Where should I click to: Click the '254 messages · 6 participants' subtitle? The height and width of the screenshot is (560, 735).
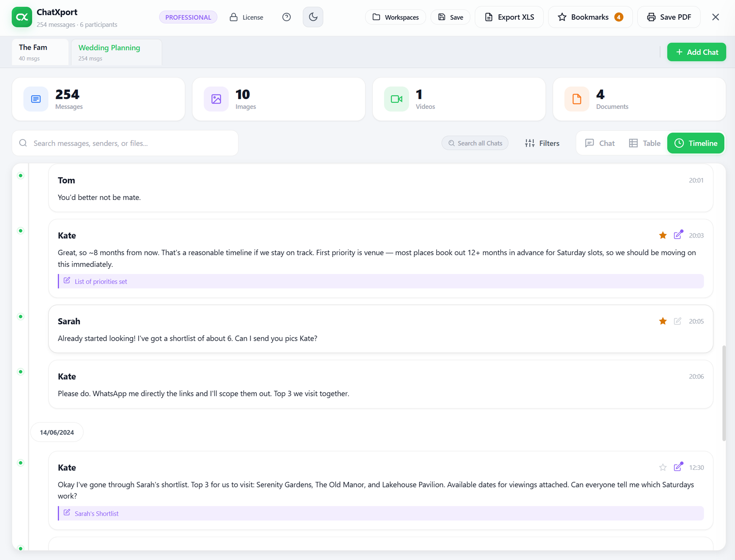click(x=77, y=25)
